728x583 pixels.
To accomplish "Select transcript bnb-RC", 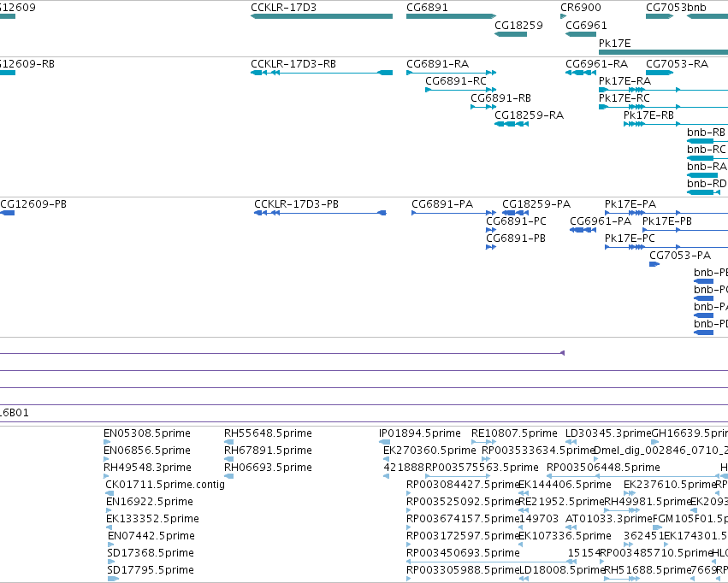I will pyautogui.click(x=707, y=158).
